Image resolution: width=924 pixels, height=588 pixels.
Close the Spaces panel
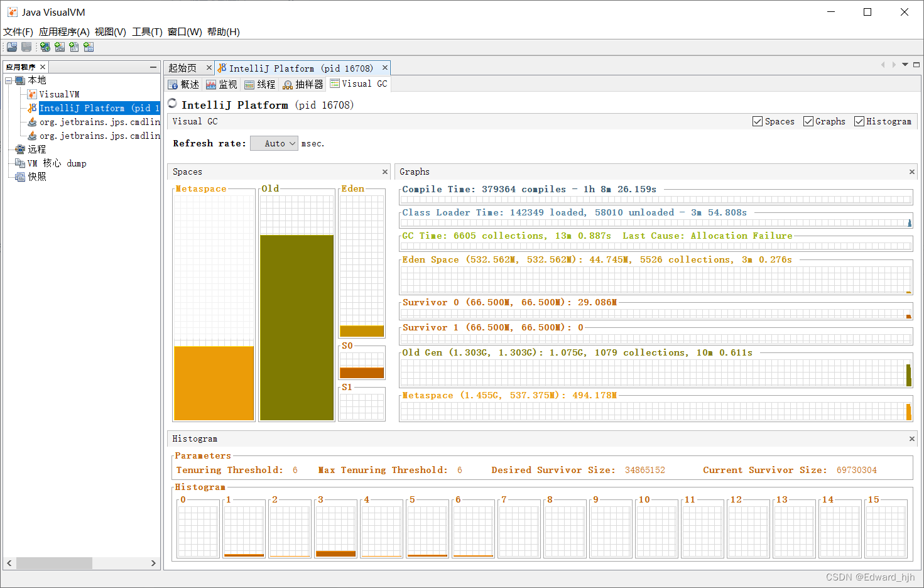(385, 172)
